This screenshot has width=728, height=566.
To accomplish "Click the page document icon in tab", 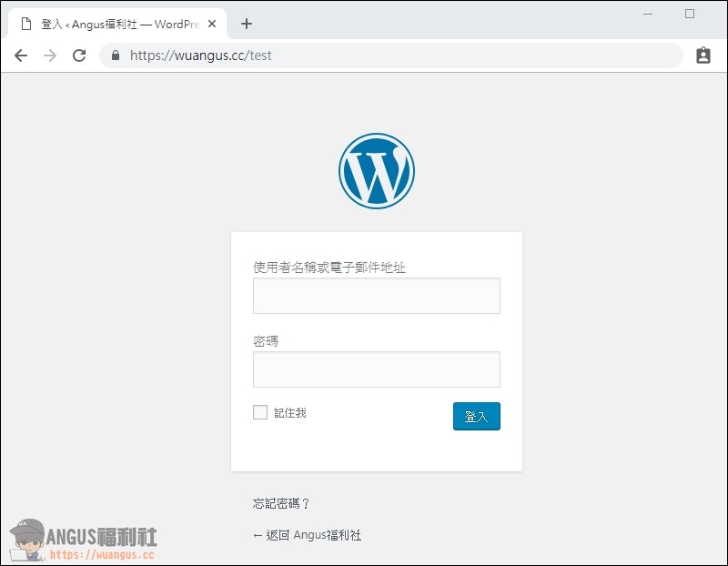I will (25, 24).
